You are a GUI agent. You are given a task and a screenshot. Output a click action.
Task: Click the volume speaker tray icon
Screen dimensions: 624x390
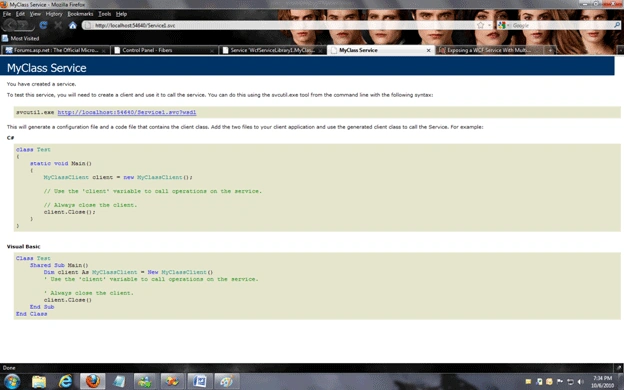tap(580, 382)
